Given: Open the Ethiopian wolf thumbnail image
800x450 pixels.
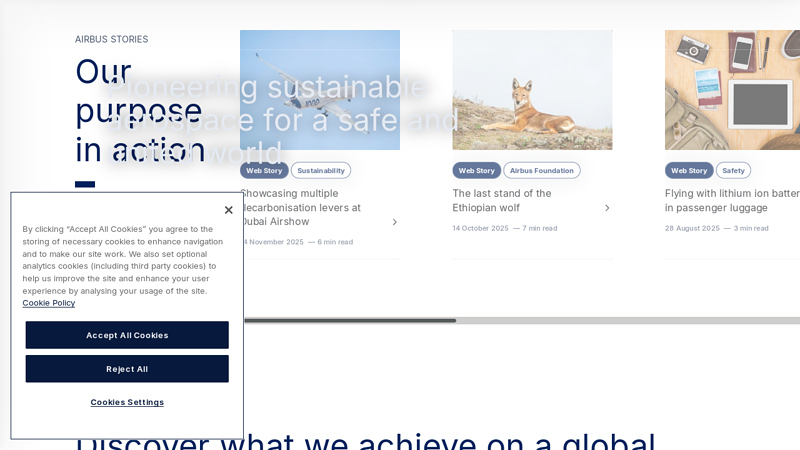Looking at the screenshot, I should (x=532, y=90).
